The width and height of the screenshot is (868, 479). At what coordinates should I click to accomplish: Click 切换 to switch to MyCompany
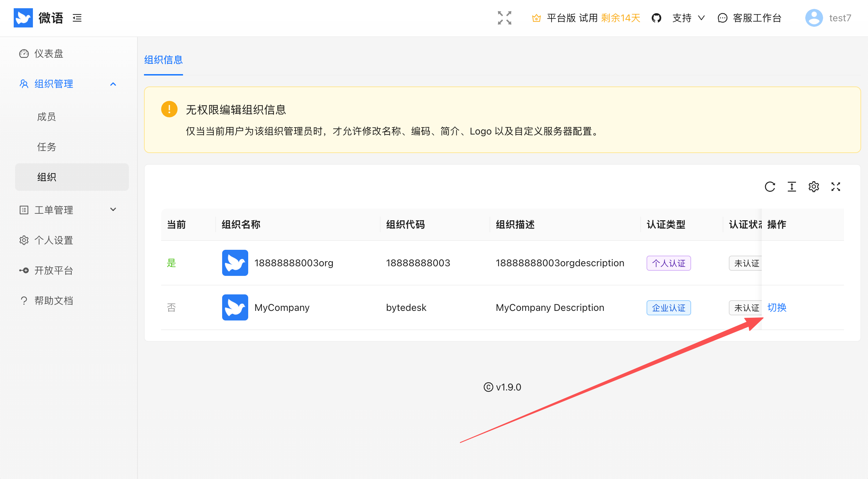tap(777, 307)
